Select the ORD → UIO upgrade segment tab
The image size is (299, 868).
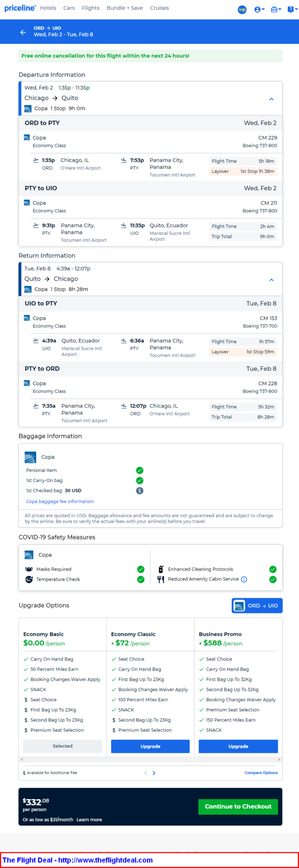click(x=257, y=606)
